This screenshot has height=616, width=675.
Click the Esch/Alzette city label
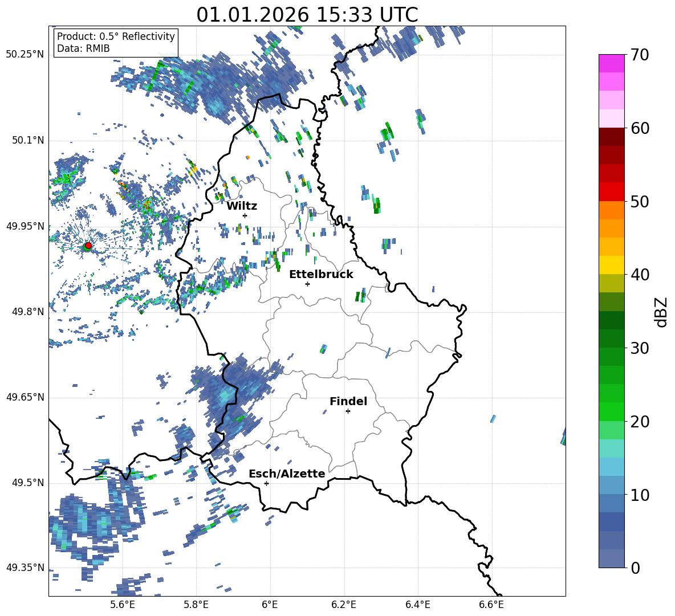tap(287, 474)
